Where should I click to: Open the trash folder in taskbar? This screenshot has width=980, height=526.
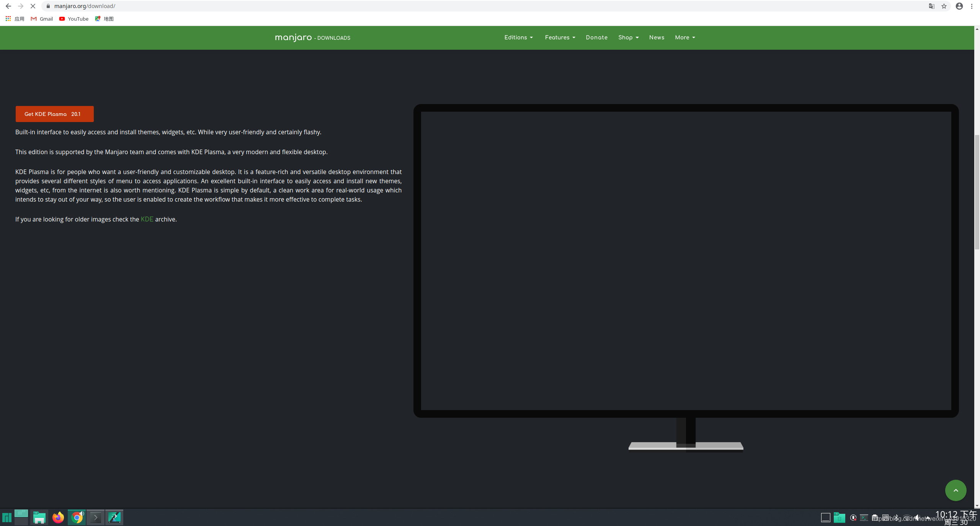[839, 518]
